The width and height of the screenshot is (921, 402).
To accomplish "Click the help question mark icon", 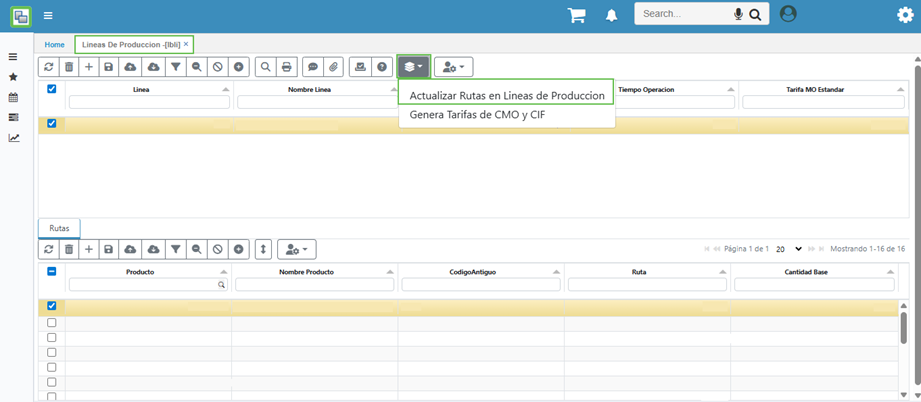I will pos(381,67).
